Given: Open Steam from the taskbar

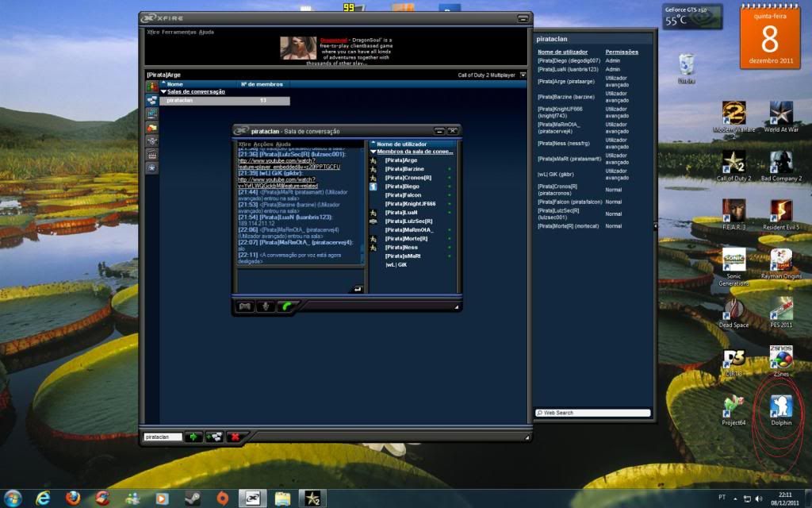Looking at the screenshot, I should pos(193,498).
